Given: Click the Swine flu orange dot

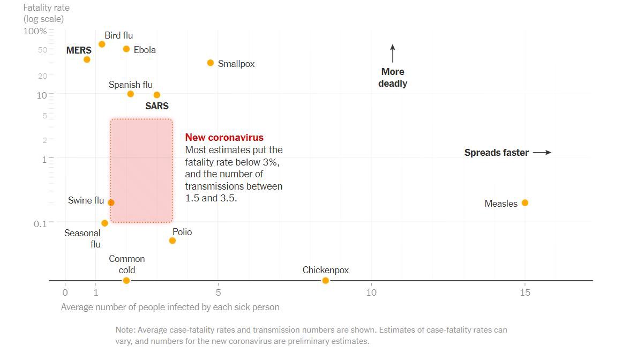Looking at the screenshot, I should pos(111,202).
